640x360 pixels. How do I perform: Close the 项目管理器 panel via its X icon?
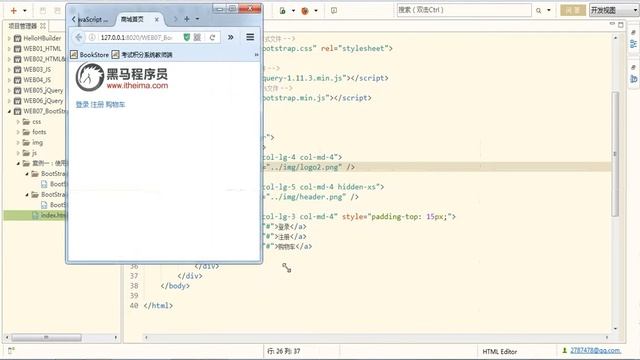43,26
